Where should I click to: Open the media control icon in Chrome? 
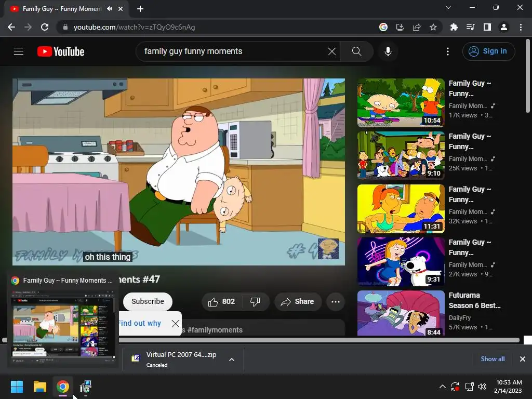coord(471,27)
